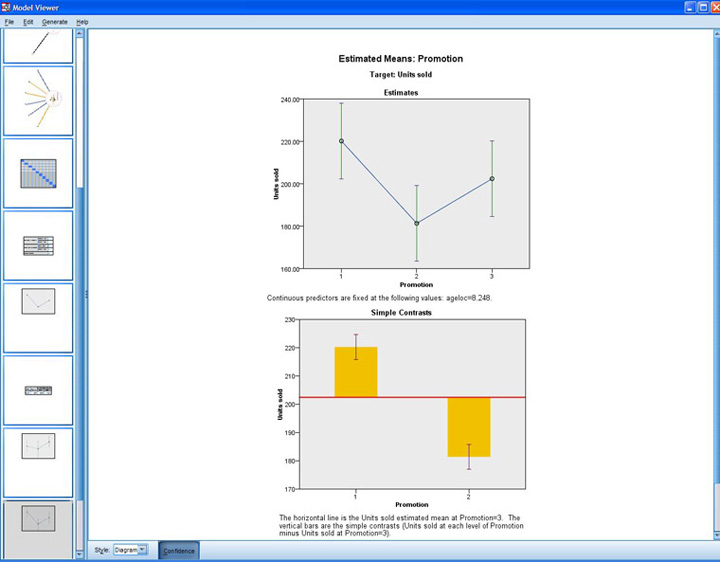Select the blue diagonal matrix grid thumbnail

pyautogui.click(x=38, y=173)
